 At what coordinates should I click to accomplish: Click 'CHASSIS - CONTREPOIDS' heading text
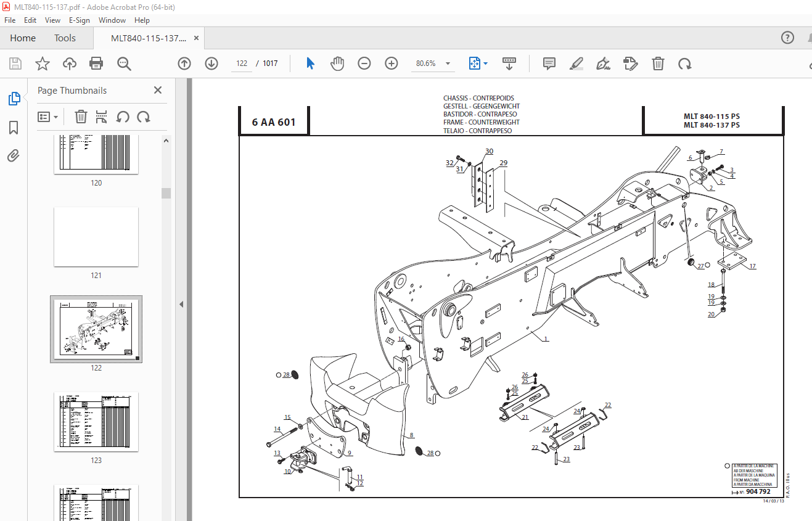[478, 98]
